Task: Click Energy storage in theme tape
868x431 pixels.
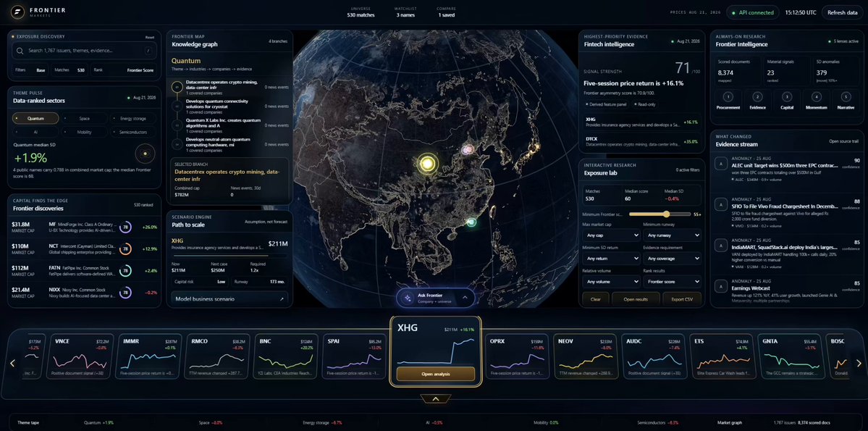Action: [322, 423]
